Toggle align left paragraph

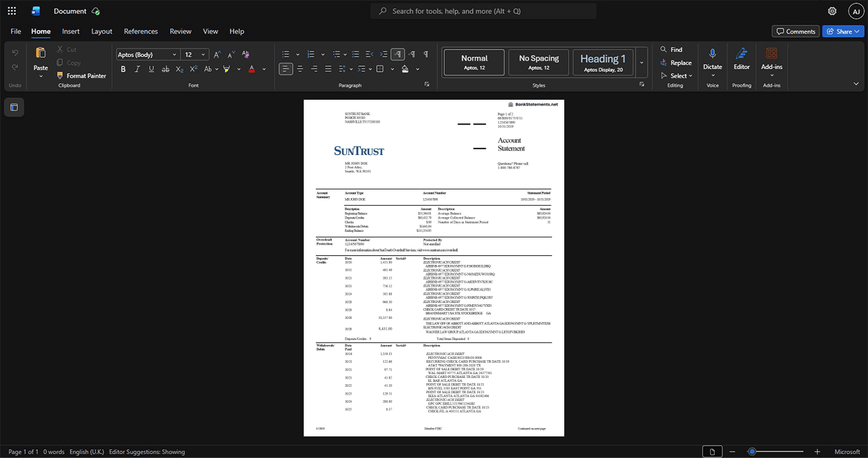(286, 69)
